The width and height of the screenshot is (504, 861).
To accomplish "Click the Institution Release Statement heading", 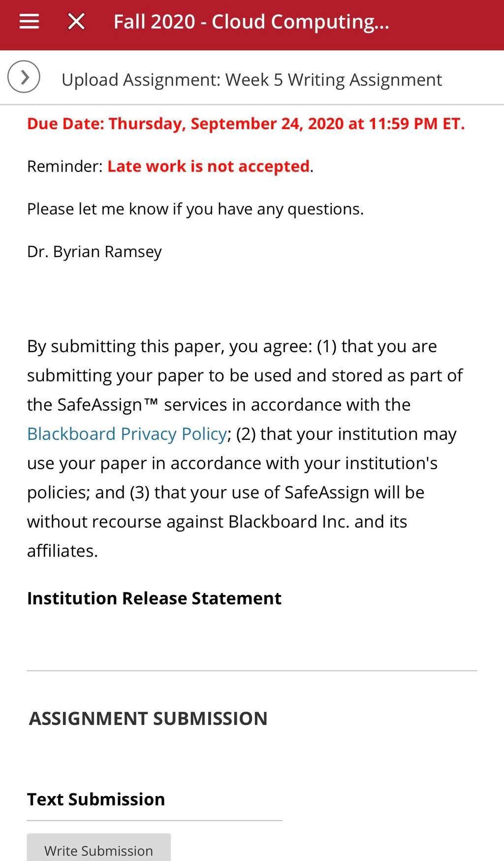I will (x=154, y=598).
